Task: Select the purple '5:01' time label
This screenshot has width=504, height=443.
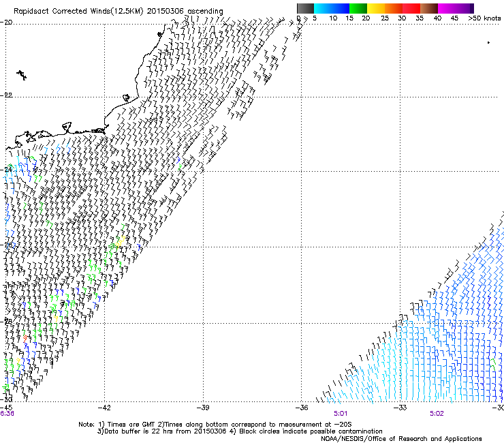Action: tap(341, 414)
